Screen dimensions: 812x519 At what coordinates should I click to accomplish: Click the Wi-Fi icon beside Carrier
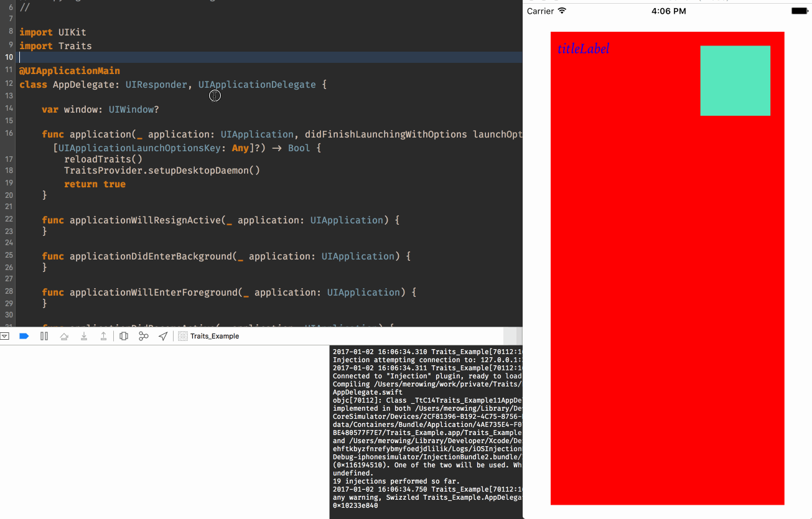562,11
